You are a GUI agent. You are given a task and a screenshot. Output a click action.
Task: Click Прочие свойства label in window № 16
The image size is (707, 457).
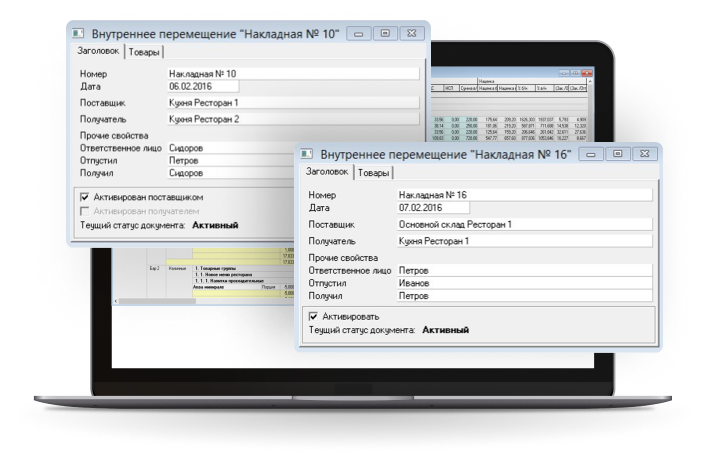click(343, 258)
